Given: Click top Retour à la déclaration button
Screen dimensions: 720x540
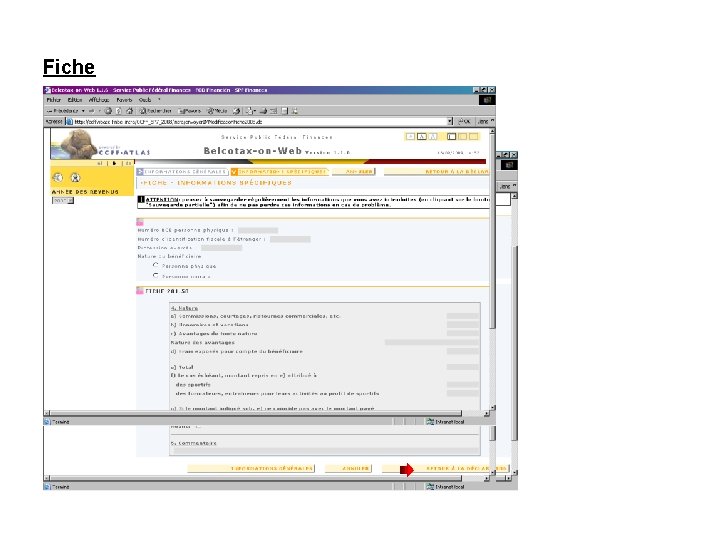Looking at the screenshot, I should [437, 171].
